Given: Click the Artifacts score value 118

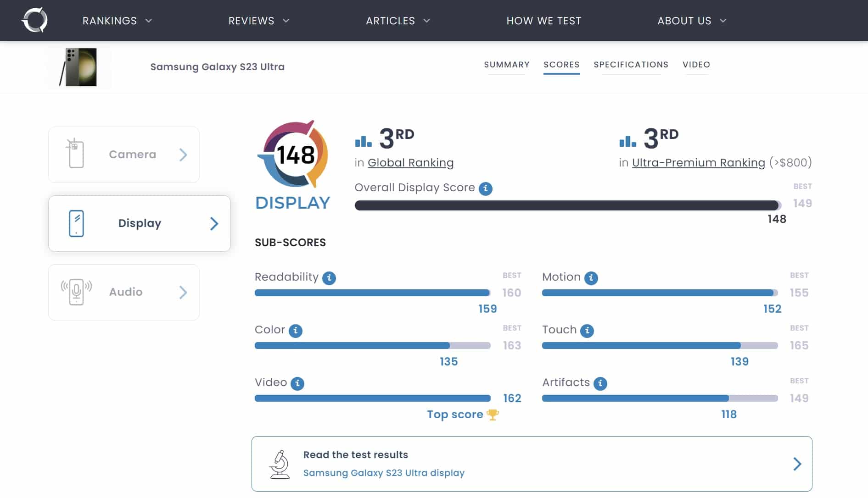Looking at the screenshot, I should coord(729,415).
